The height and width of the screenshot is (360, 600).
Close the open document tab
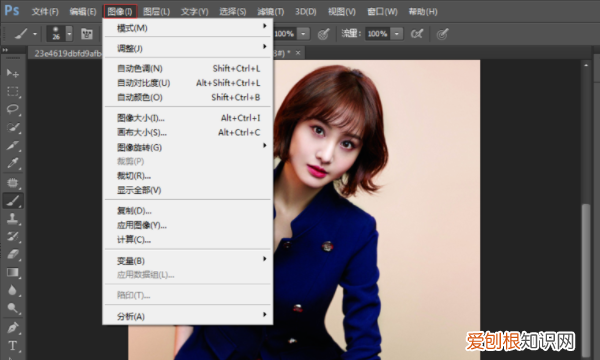coord(298,53)
